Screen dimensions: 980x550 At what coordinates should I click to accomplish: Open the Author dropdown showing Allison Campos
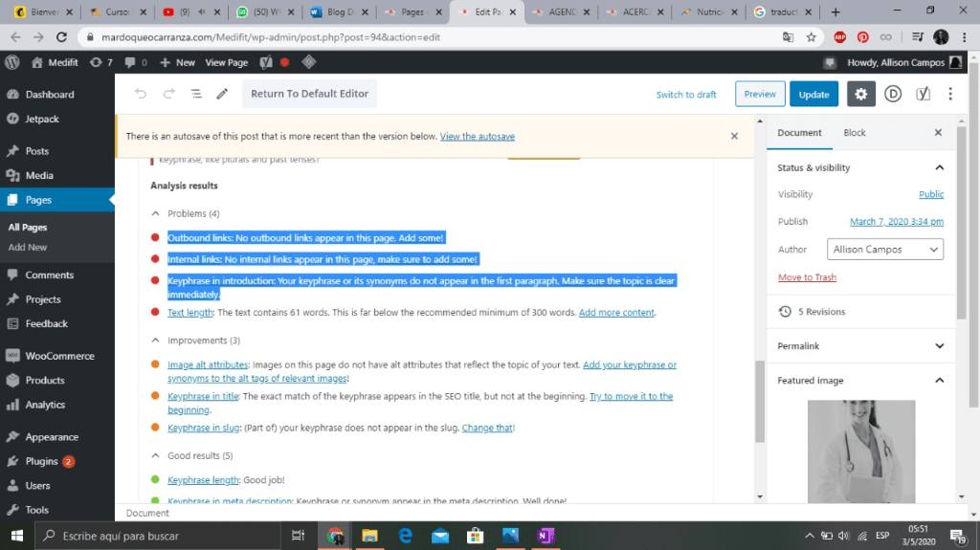pyautogui.click(x=884, y=250)
